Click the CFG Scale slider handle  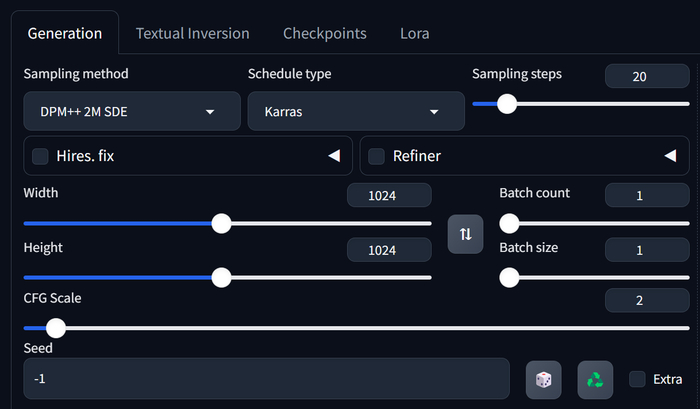(56, 327)
